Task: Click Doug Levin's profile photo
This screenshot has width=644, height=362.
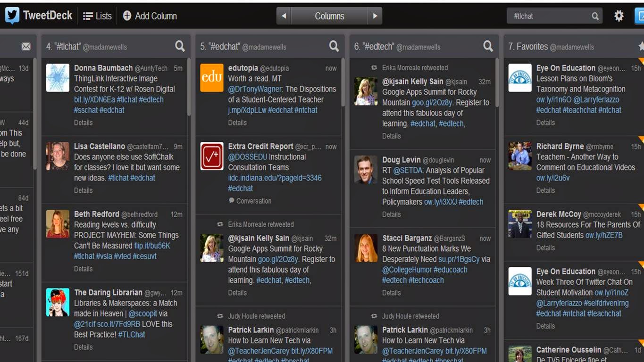Action: tap(366, 170)
